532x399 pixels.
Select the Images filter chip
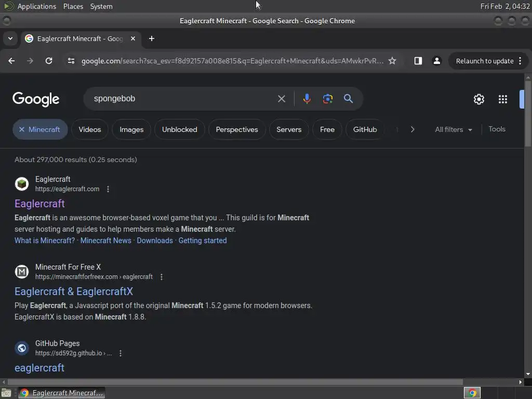(x=131, y=129)
